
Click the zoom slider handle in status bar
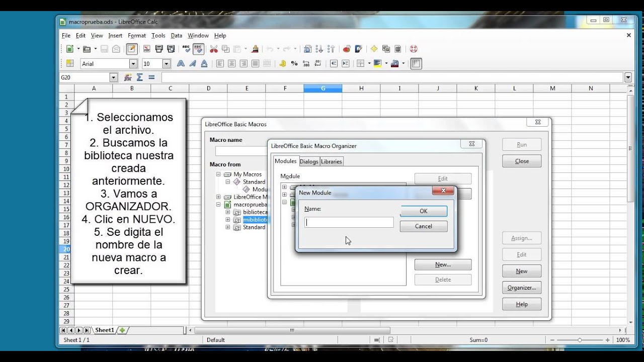(x=580, y=340)
